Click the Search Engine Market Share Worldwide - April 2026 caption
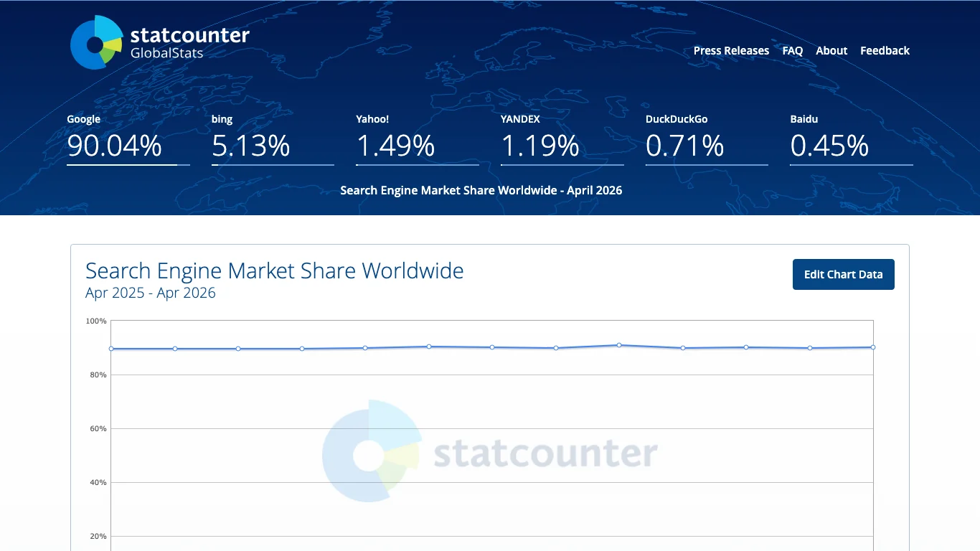980x551 pixels. [481, 190]
